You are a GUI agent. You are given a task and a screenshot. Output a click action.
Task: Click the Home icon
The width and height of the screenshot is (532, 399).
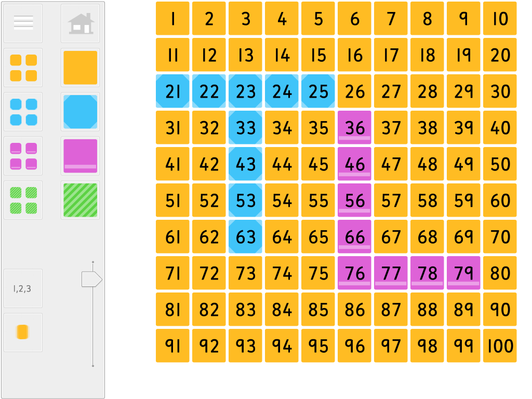click(79, 23)
